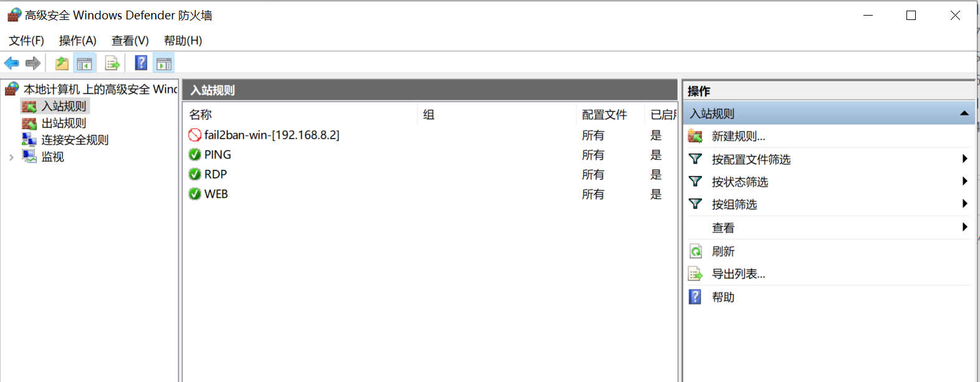Click 所有 profile cell of WEB row
980x382 pixels.
593,194
